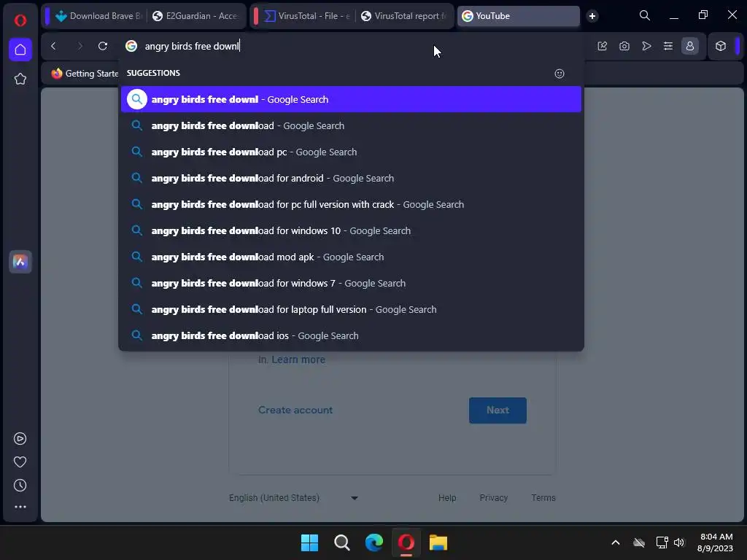Image resolution: width=747 pixels, height=560 pixels.
Task: Open the Start Page home icon in sidebar
Action: coord(20,50)
